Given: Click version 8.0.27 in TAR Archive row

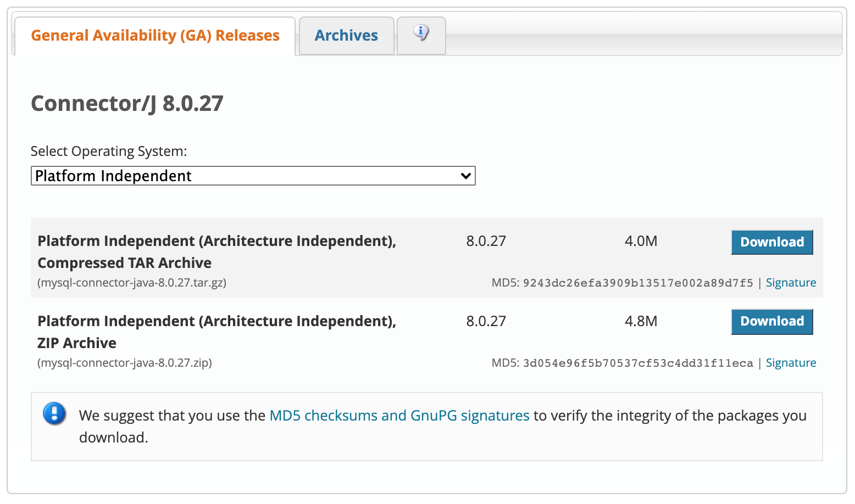Looking at the screenshot, I should pos(486,241).
